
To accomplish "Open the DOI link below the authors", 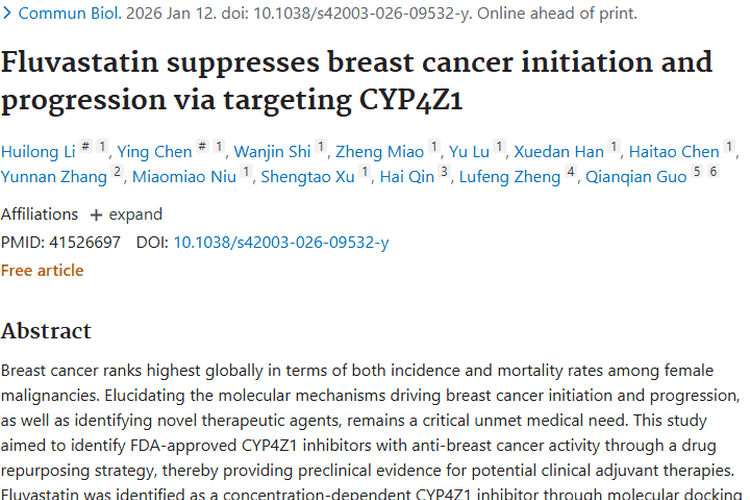I will (281, 242).
